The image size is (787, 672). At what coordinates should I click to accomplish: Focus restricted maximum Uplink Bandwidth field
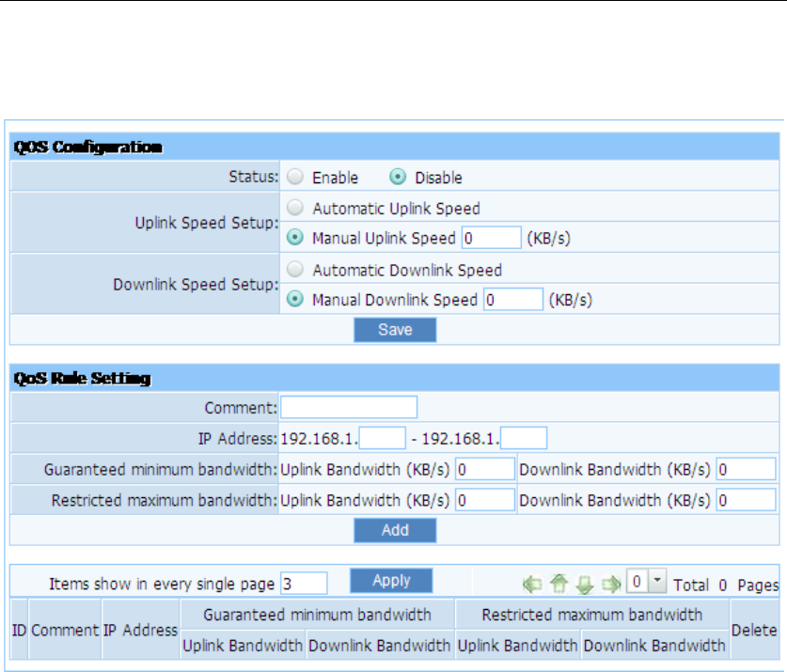(x=485, y=500)
